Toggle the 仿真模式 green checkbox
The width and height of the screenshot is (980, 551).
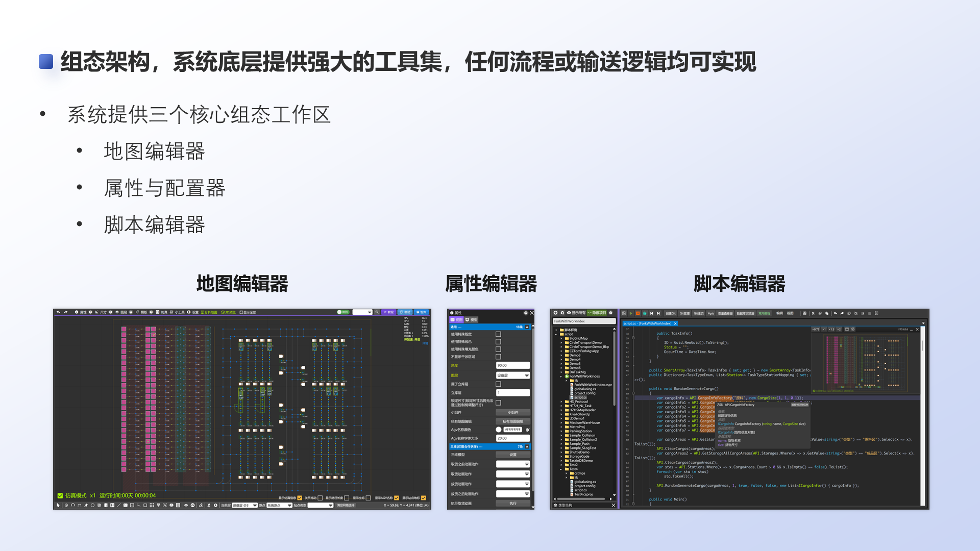pyautogui.click(x=60, y=495)
